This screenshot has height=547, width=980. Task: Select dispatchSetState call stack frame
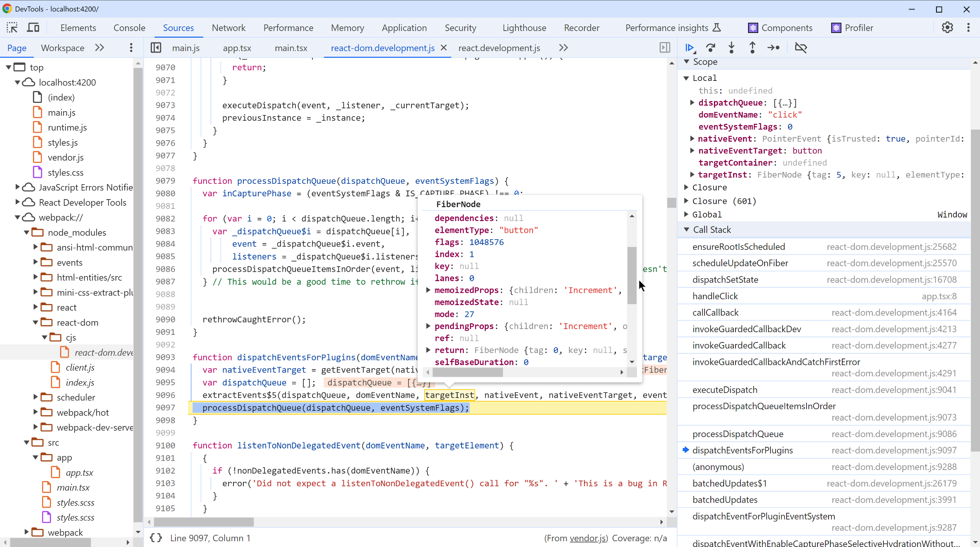[824, 280]
